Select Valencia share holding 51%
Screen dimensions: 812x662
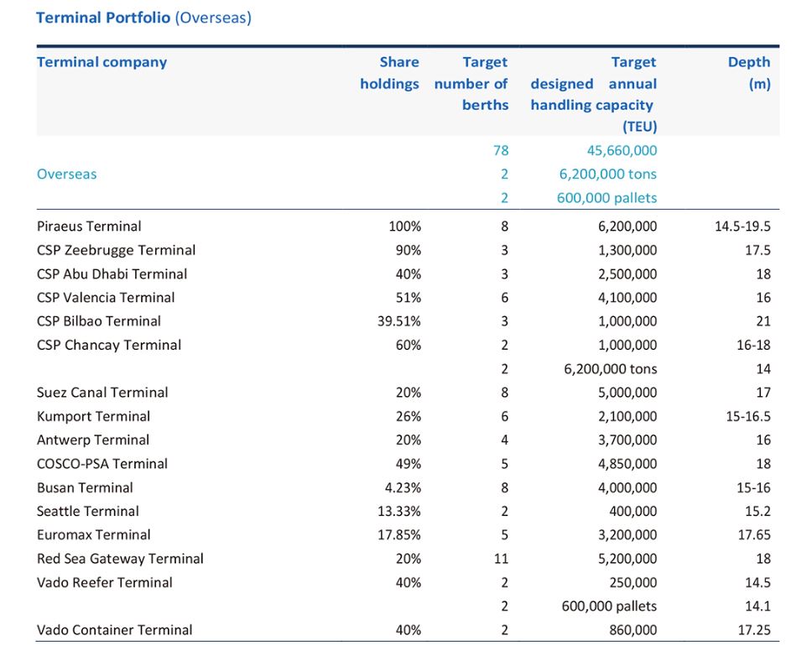tap(409, 298)
